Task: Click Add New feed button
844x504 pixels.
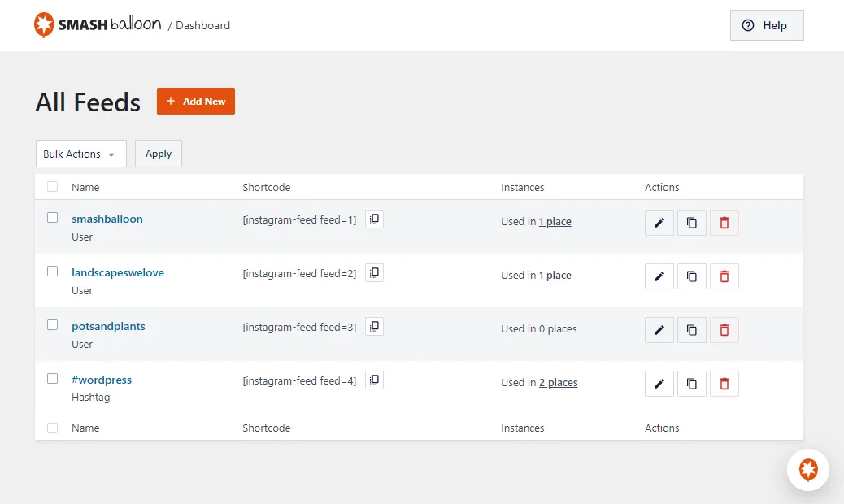Action: [196, 101]
